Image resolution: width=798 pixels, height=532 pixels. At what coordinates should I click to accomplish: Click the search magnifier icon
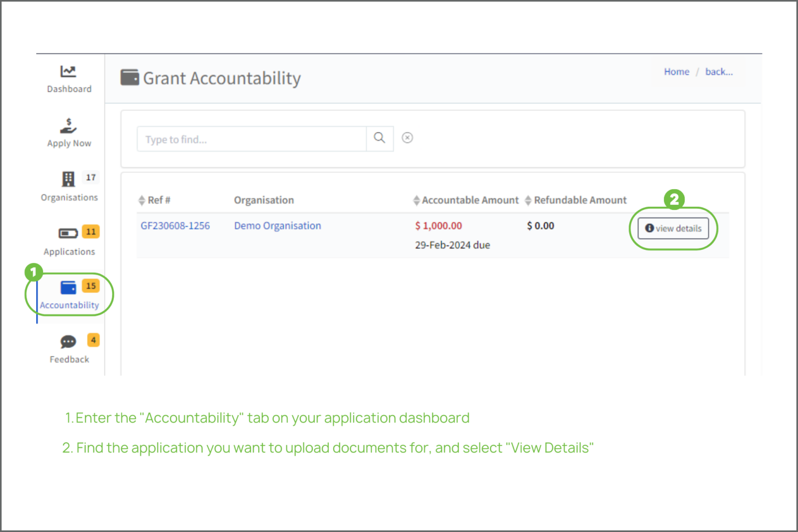[379, 138]
